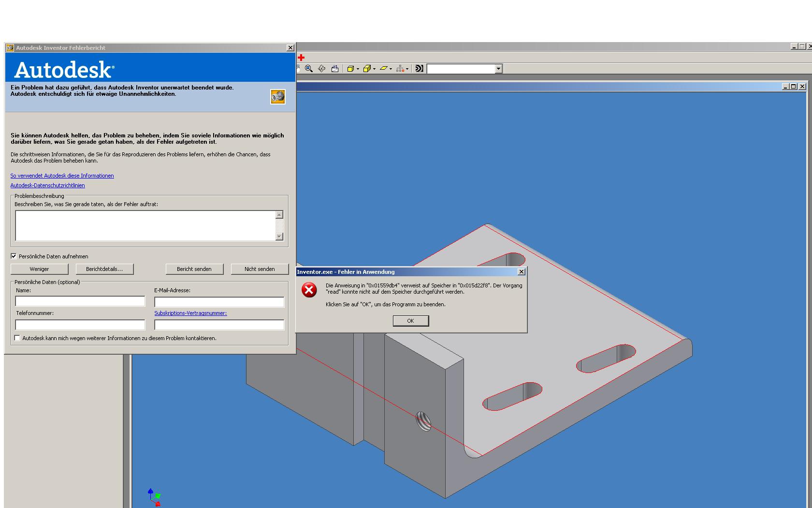Click the 3D coordinate axis indicator
Screen dimensions: 812x508
point(154,497)
